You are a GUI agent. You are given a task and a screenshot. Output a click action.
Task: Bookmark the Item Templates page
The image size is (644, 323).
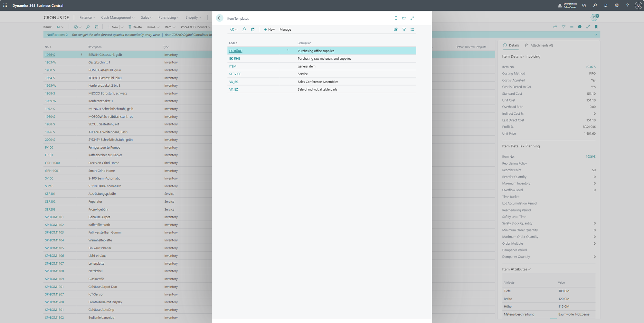396,18
